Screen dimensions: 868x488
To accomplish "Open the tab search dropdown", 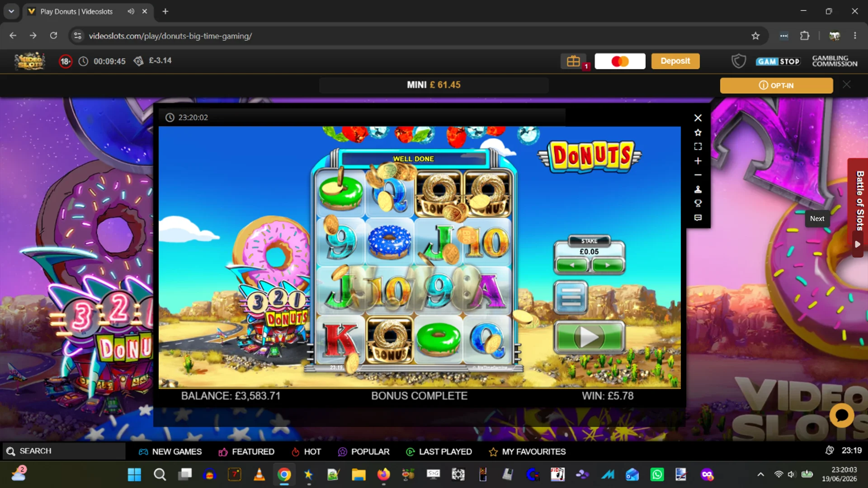I will click(x=11, y=11).
